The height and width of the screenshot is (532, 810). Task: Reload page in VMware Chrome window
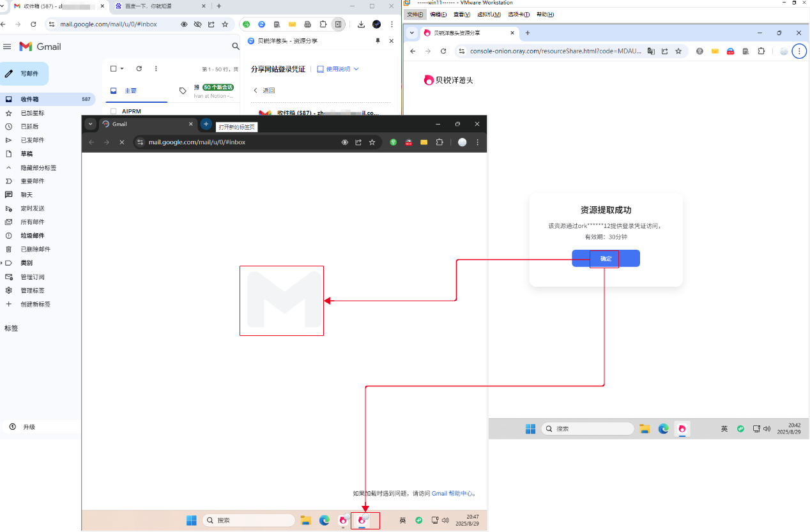(x=443, y=51)
